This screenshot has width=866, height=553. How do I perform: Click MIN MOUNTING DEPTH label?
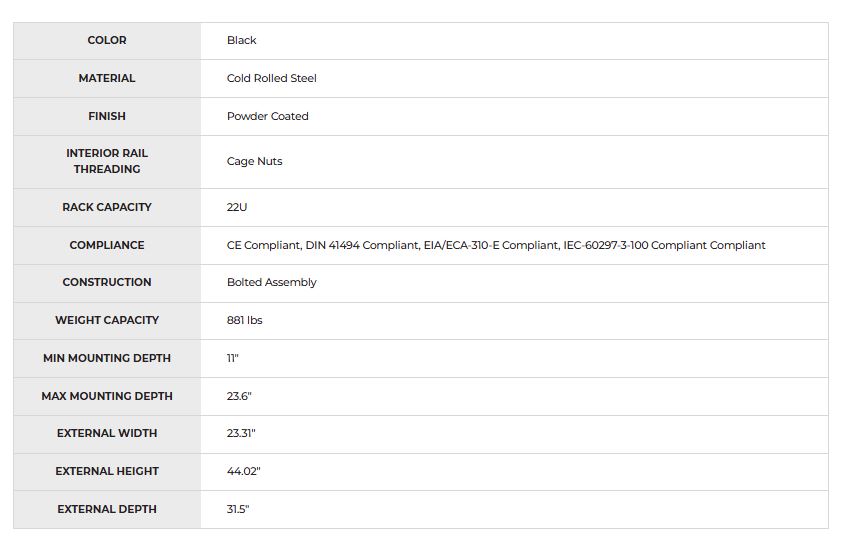point(107,359)
